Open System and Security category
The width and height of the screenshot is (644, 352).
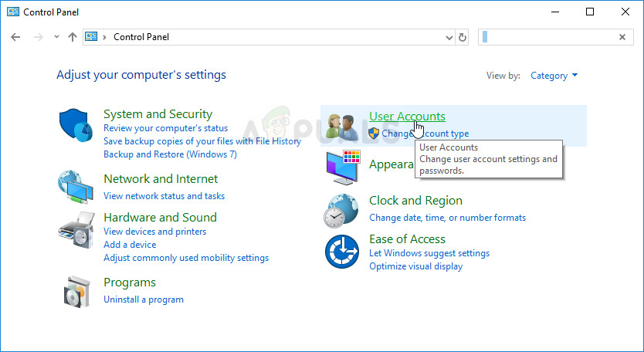(158, 113)
